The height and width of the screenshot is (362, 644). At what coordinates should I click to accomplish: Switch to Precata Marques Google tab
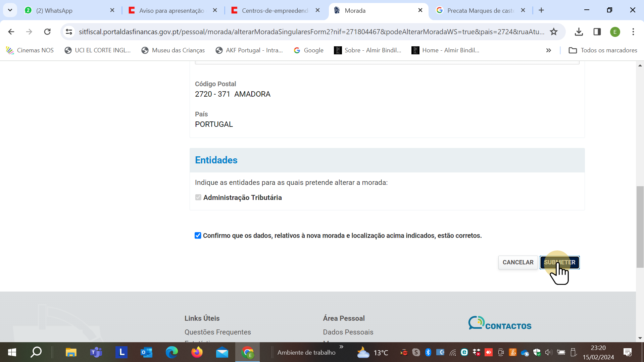(x=480, y=10)
